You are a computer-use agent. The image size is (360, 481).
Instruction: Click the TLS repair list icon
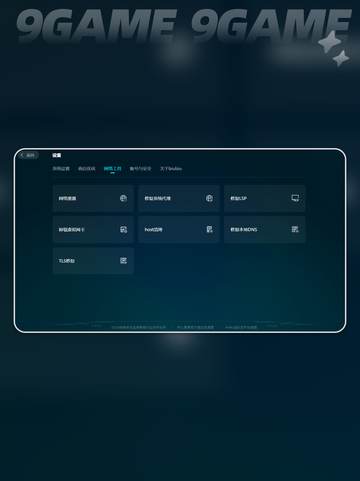coord(123,261)
